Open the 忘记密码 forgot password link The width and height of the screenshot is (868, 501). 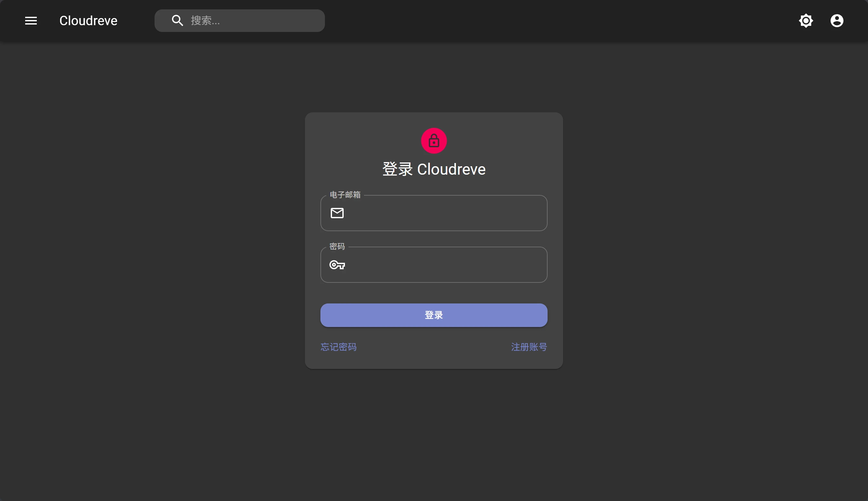(x=338, y=347)
